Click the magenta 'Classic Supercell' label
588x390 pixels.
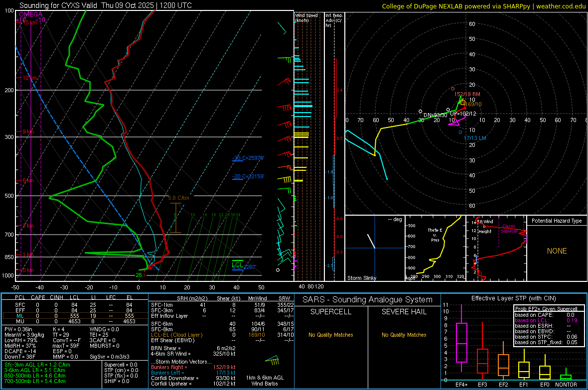click(509, 229)
